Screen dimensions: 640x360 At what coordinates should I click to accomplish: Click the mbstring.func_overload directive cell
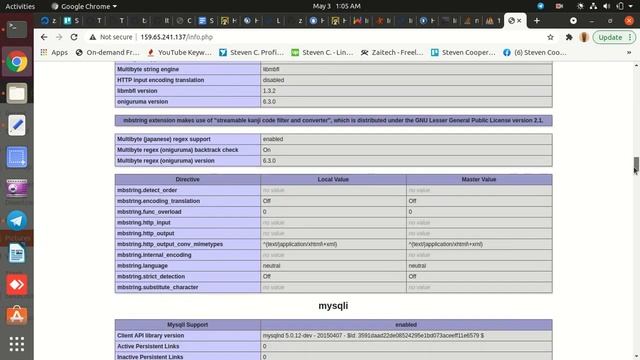point(188,212)
